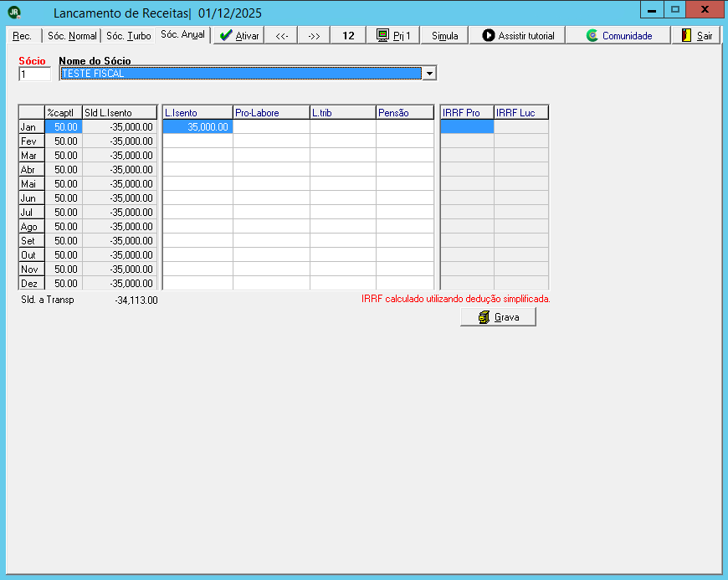Select the TESTE FISCAL combo box field
The image size is (728, 580).
click(x=242, y=74)
